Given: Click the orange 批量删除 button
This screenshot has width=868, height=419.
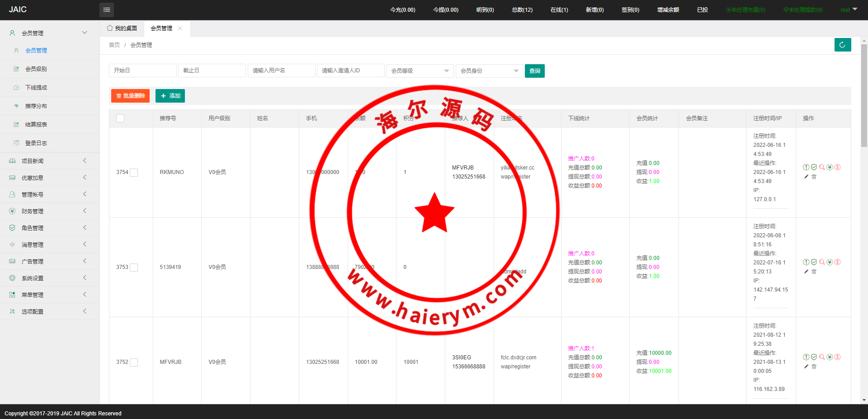Looking at the screenshot, I should (x=130, y=96).
